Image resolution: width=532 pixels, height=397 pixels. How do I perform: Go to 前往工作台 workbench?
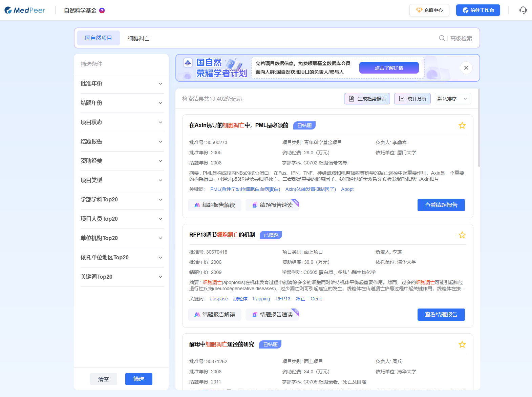click(478, 10)
